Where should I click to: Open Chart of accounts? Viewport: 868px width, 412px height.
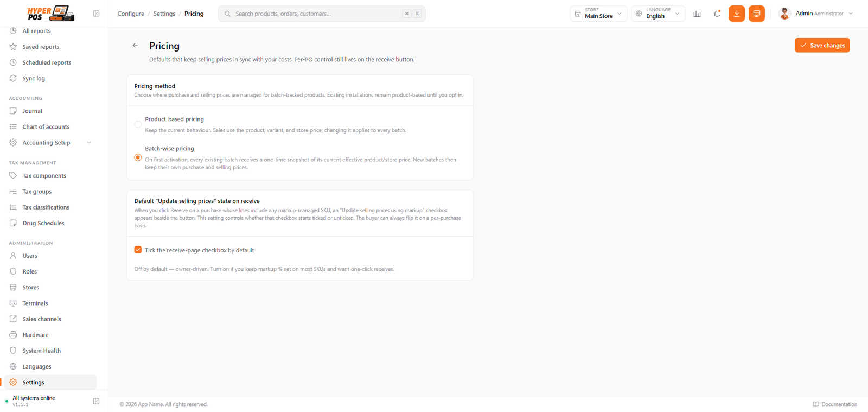point(50,126)
